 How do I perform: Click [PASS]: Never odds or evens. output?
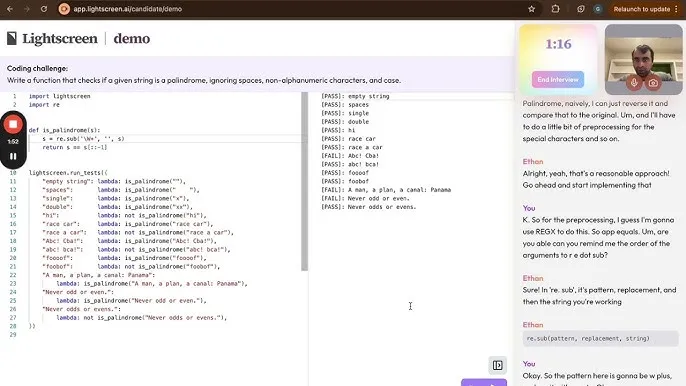369,207
